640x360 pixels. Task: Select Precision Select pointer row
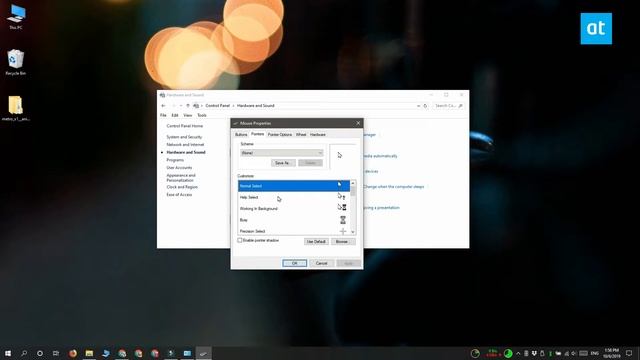[293, 231]
